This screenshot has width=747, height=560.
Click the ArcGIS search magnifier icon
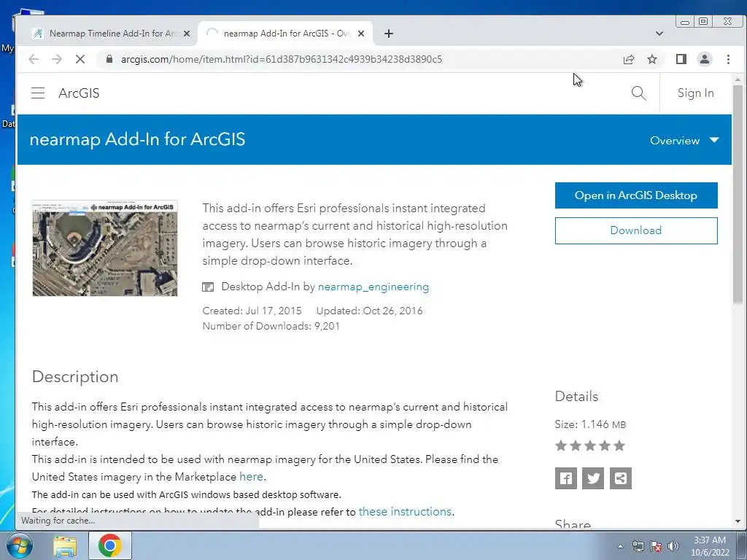coord(638,93)
